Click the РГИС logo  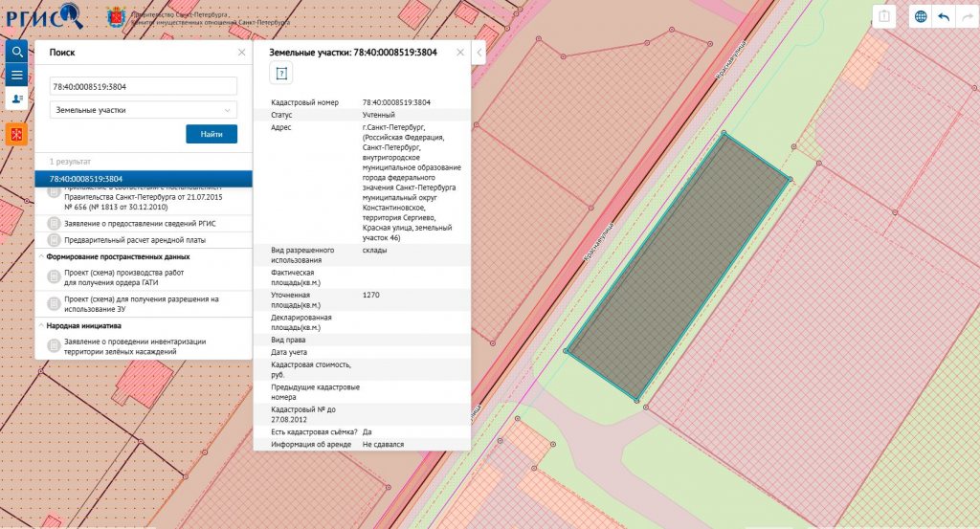(x=43, y=16)
